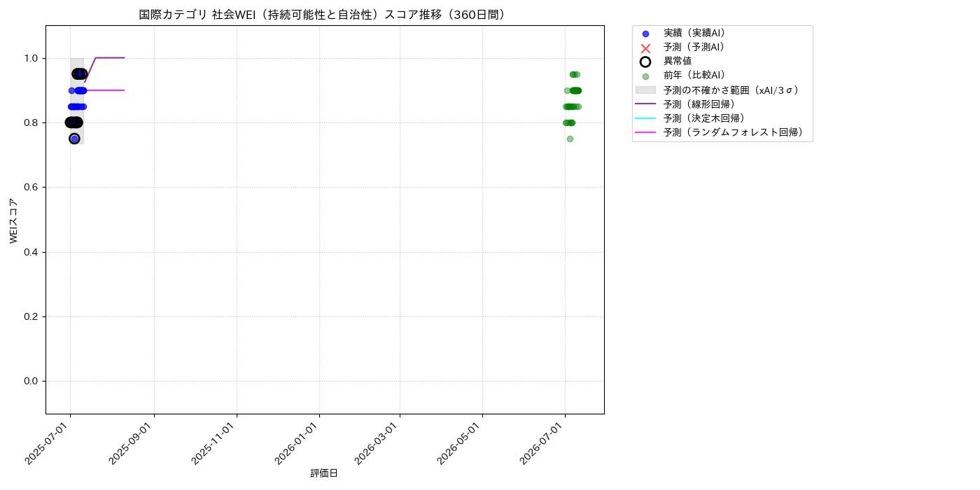Click the y-axis tick label 0.6
Viewport: 980px width, 490px height.
(32, 187)
